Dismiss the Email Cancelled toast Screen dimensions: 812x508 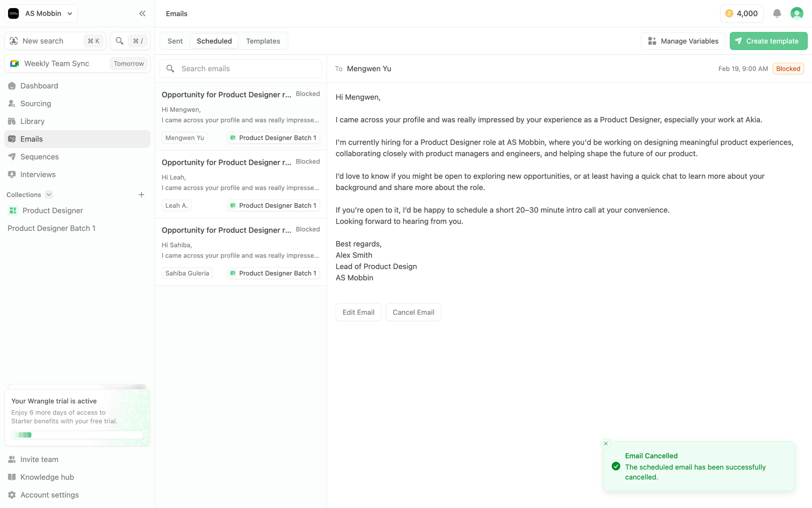click(x=606, y=444)
